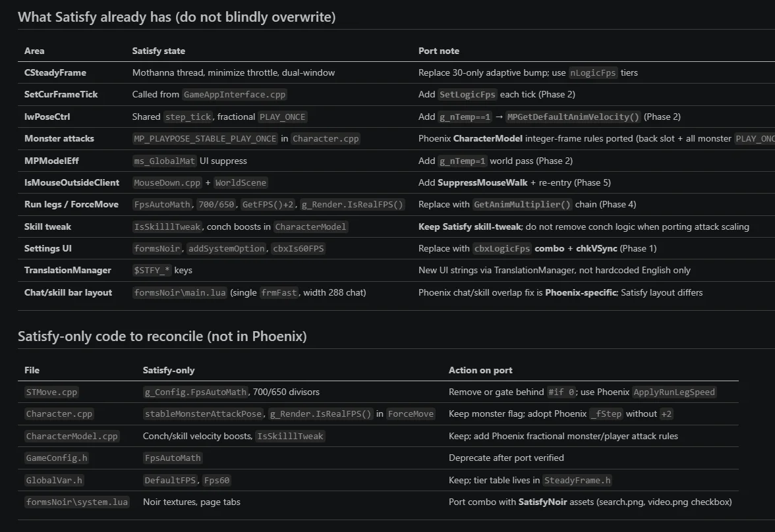Click the "MPGetDefaultAnimVelocity()" code snippet
The height and width of the screenshot is (532, 775).
tap(573, 117)
